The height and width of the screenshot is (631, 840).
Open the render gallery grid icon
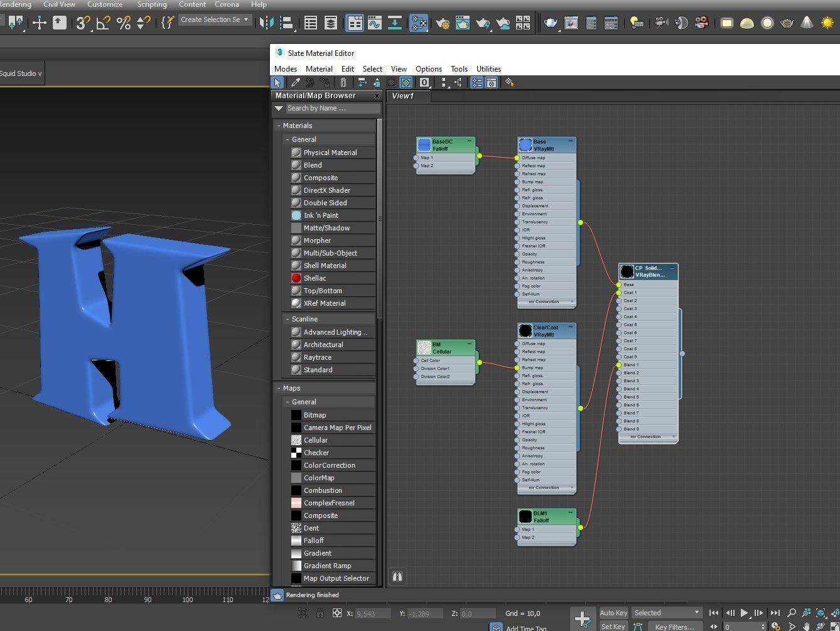point(523,23)
